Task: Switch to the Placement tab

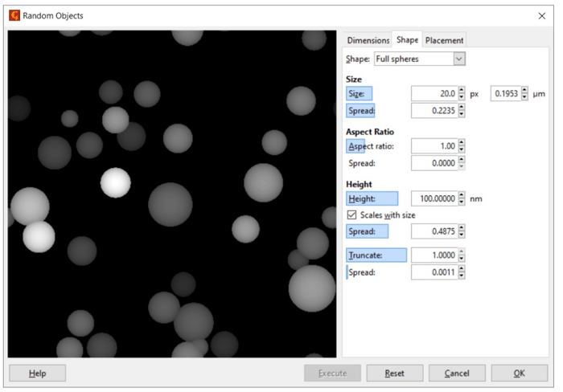Action: coord(444,40)
